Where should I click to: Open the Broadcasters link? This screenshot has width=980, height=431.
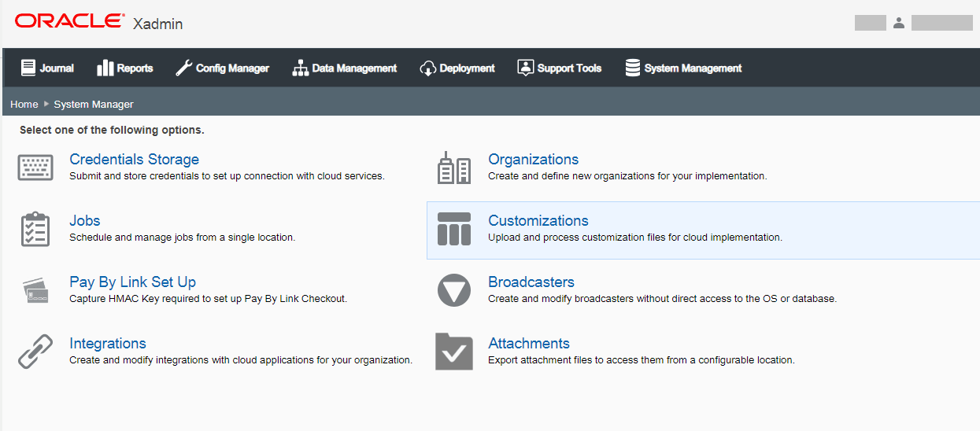click(531, 282)
